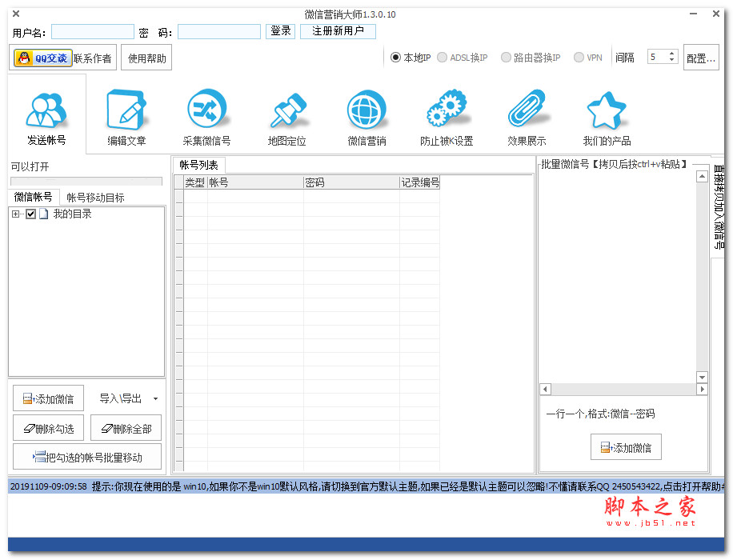
Task: Click the 可以打开 progress bar
Action: click(x=86, y=181)
